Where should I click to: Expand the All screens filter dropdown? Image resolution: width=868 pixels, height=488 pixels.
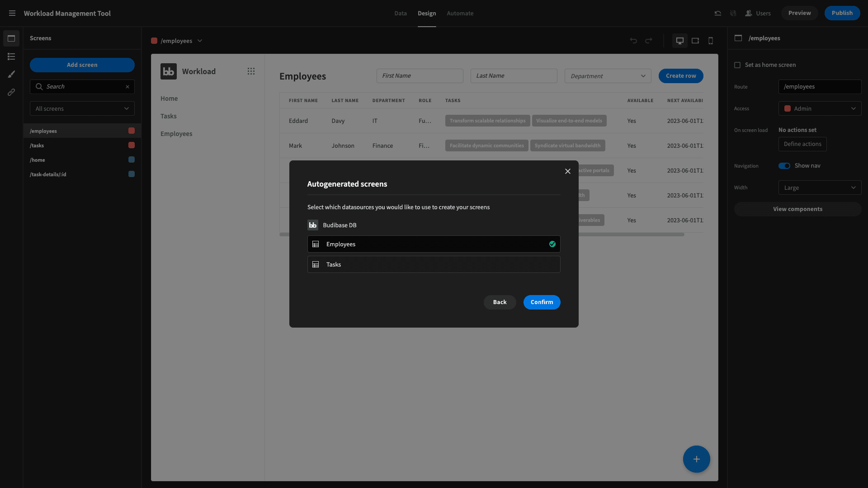tap(82, 108)
